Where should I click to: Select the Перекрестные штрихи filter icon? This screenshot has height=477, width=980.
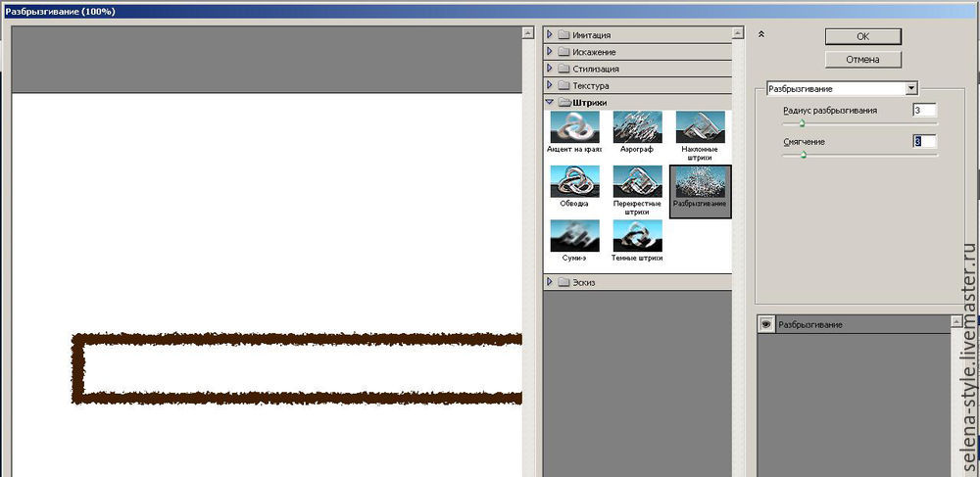pos(637,182)
